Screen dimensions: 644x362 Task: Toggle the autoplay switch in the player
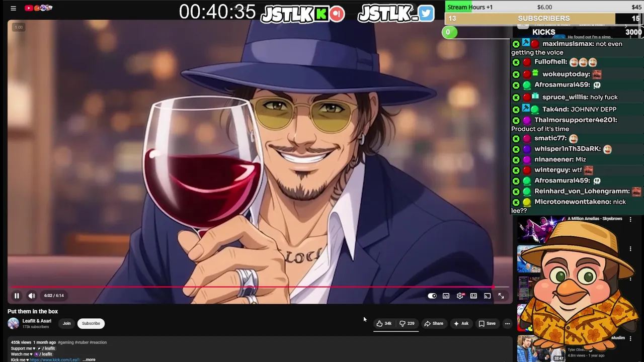[432, 296]
